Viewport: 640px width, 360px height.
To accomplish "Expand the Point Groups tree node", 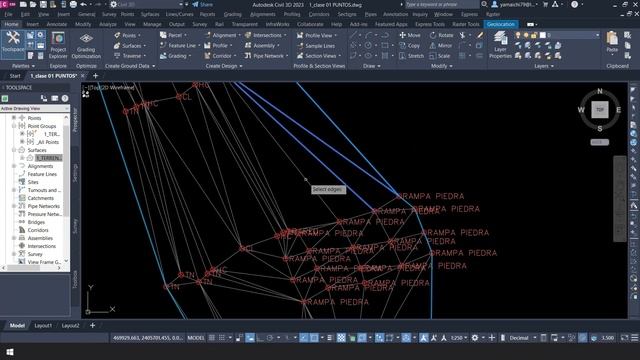I will pyautogui.click(x=14, y=126).
